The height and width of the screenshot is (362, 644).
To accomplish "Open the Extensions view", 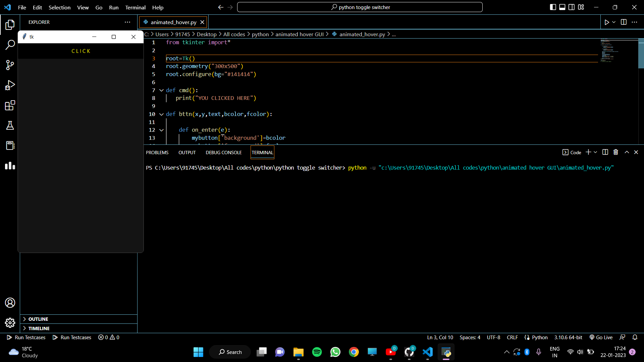I will (10, 105).
